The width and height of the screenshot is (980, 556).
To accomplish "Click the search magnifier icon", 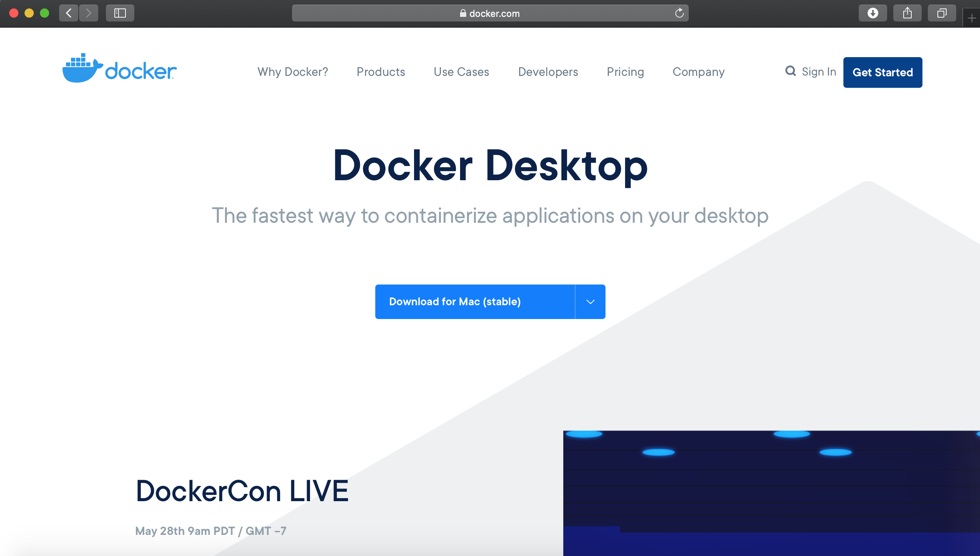I will tap(790, 71).
